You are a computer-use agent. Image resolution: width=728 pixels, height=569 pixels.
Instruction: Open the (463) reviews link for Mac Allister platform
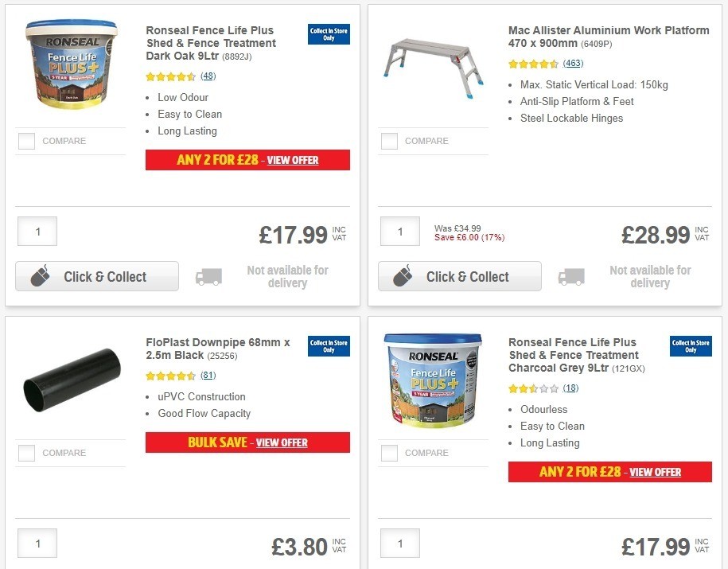click(572, 63)
